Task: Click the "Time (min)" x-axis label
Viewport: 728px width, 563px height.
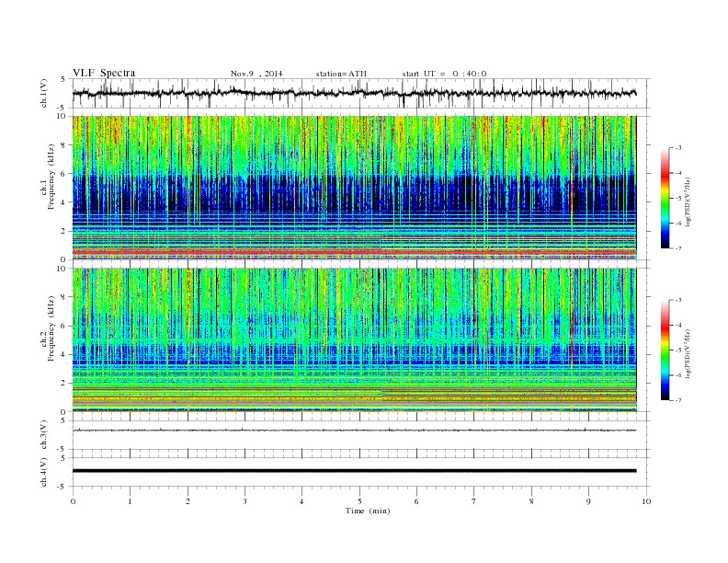Action: (x=368, y=511)
